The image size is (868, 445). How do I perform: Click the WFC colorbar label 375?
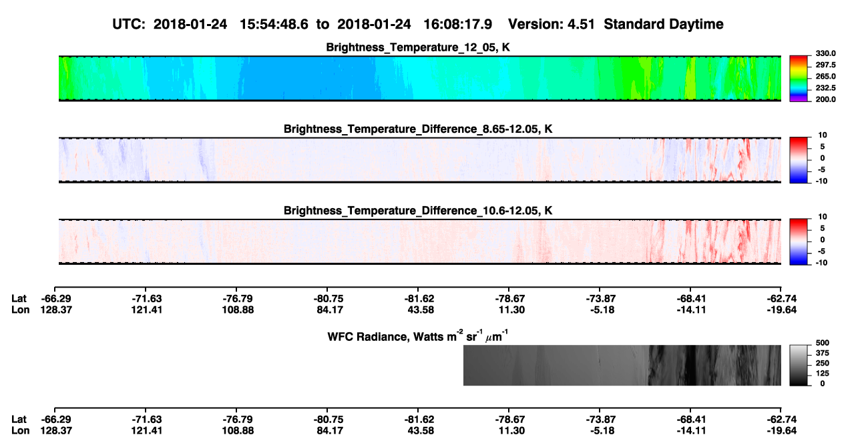[823, 352]
